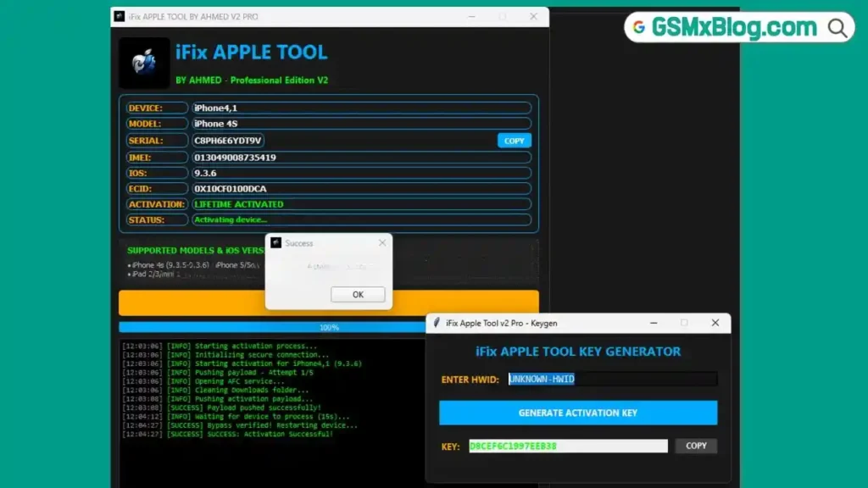This screenshot has height=488, width=868.
Task: Click the LIFETIME ACTIVATED activation text
Action: 238,204
